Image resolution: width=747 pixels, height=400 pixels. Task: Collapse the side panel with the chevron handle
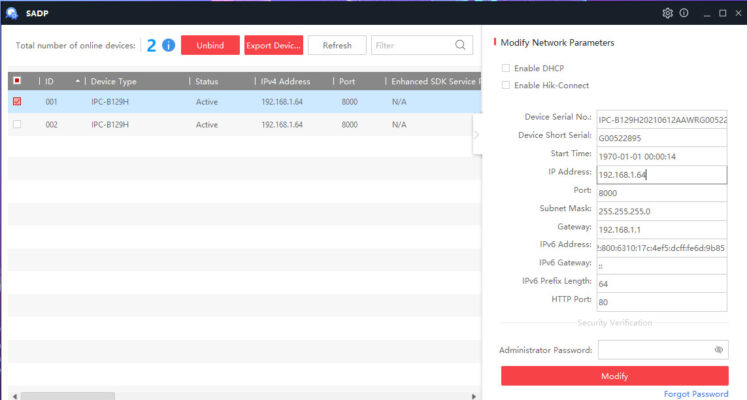coord(476,135)
